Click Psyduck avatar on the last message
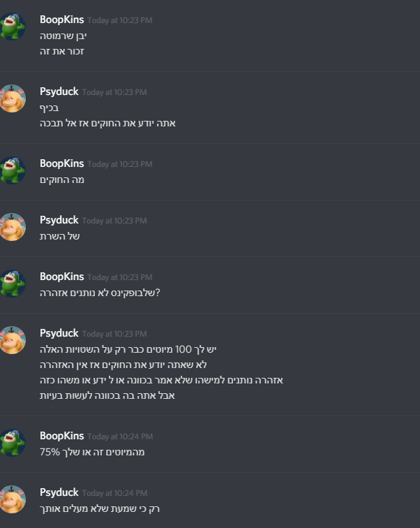 tap(13, 499)
